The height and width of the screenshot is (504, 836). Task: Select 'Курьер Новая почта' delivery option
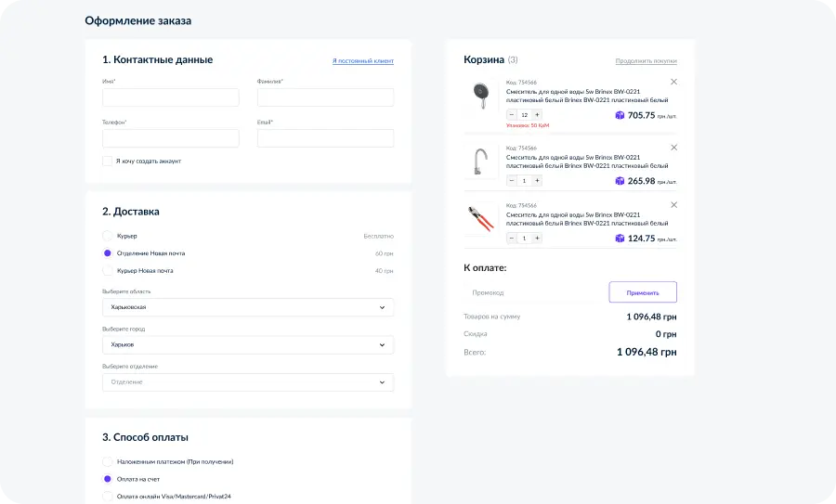point(107,271)
